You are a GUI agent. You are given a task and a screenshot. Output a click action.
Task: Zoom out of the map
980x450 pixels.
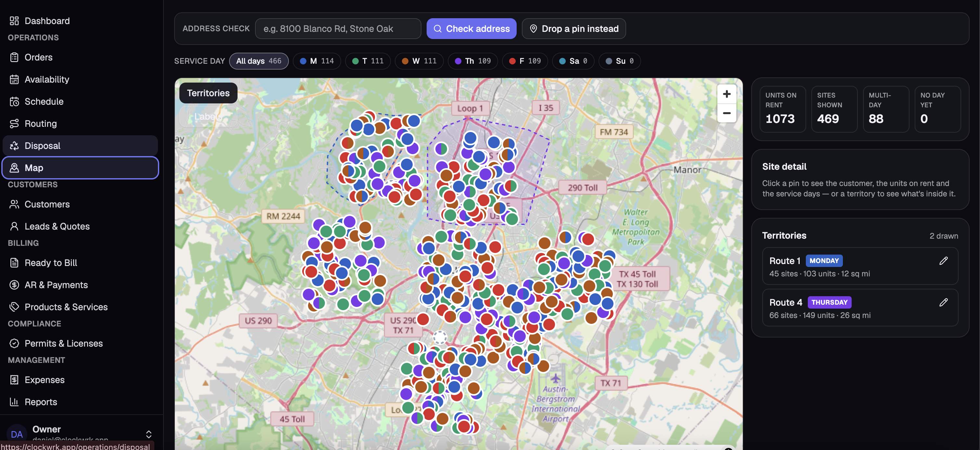click(x=727, y=113)
